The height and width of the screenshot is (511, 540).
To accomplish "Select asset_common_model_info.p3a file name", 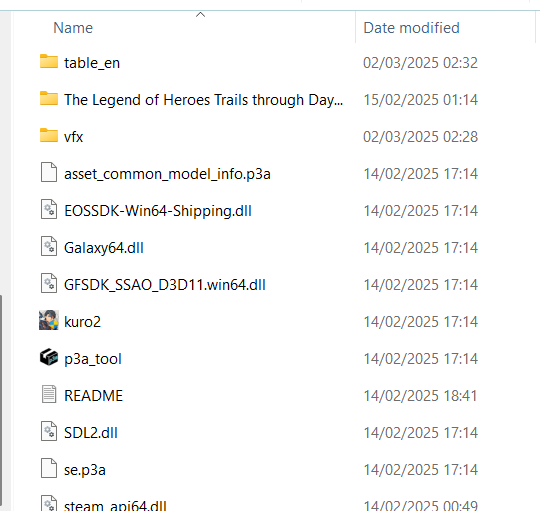I will [x=167, y=174].
